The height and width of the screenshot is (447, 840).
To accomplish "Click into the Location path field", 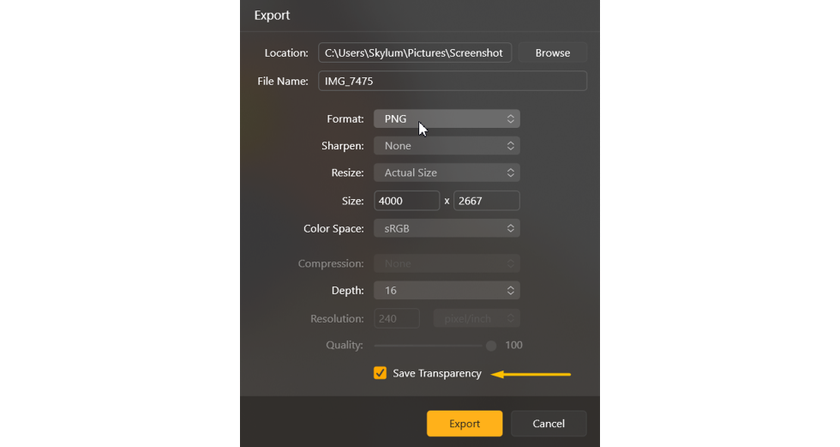I will pyautogui.click(x=415, y=53).
